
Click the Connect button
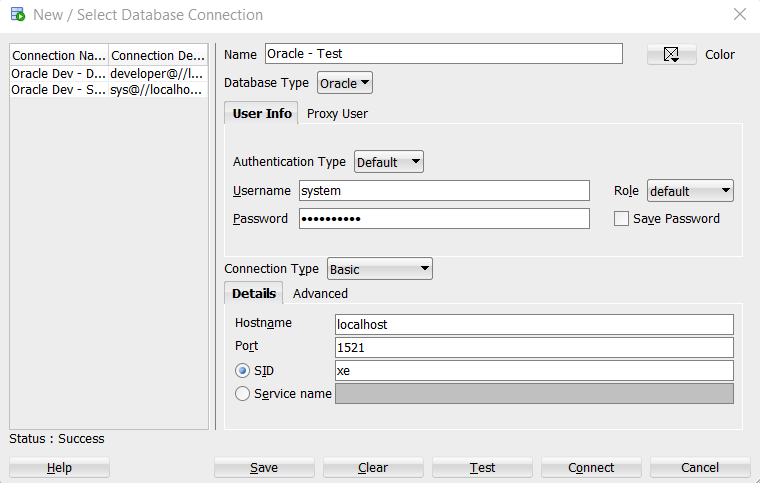(591, 467)
